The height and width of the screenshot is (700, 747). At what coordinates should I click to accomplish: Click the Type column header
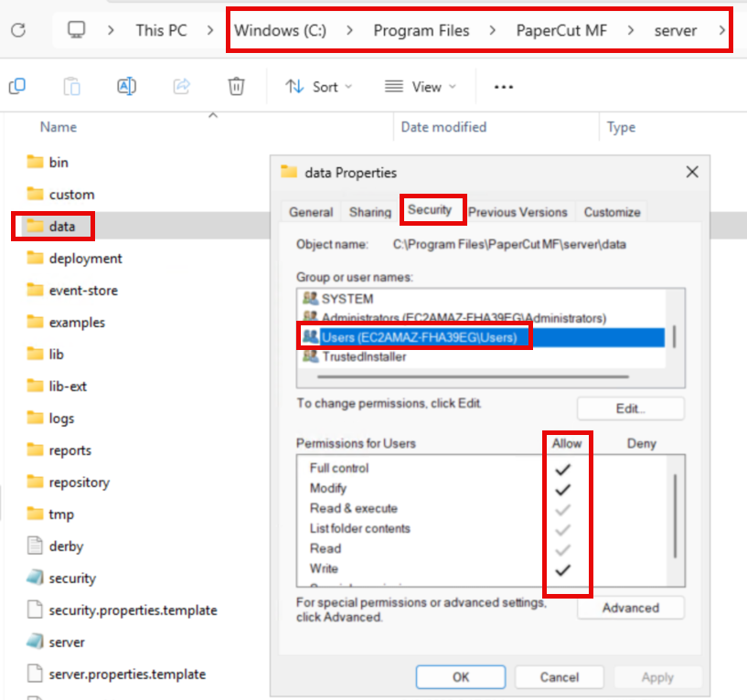coord(621,127)
